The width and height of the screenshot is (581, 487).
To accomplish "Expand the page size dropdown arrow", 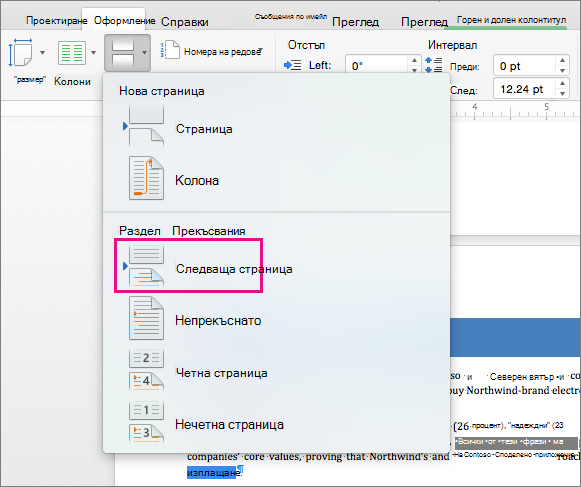I will pos(43,53).
